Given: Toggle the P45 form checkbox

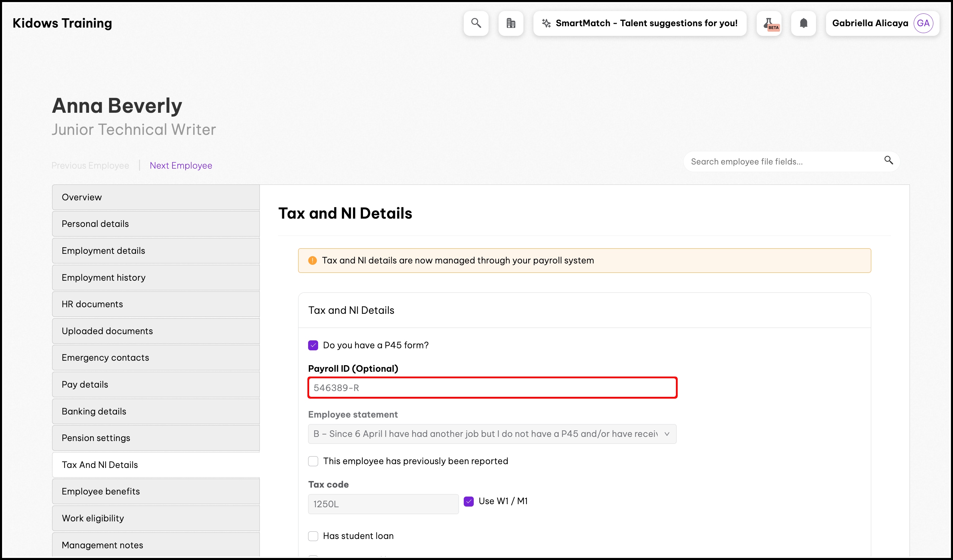Looking at the screenshot, I should pyautogui.click(x=313, y=345).
